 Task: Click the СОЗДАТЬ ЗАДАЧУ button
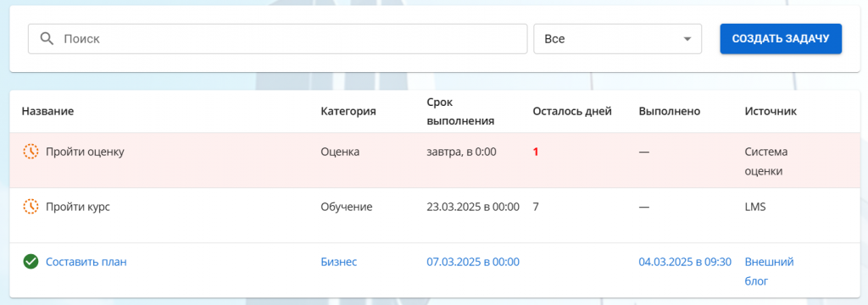coord(781,39)
